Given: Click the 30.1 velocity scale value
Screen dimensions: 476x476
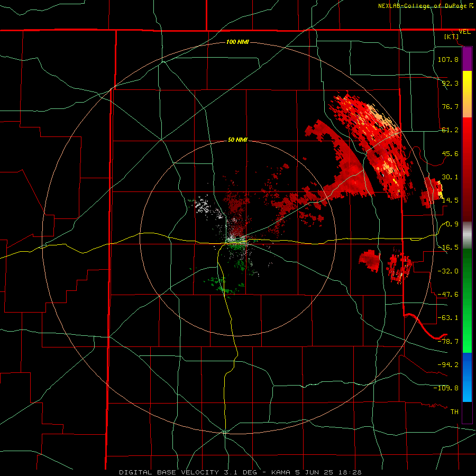Looking at the screenshot, I should click(450, 177).
